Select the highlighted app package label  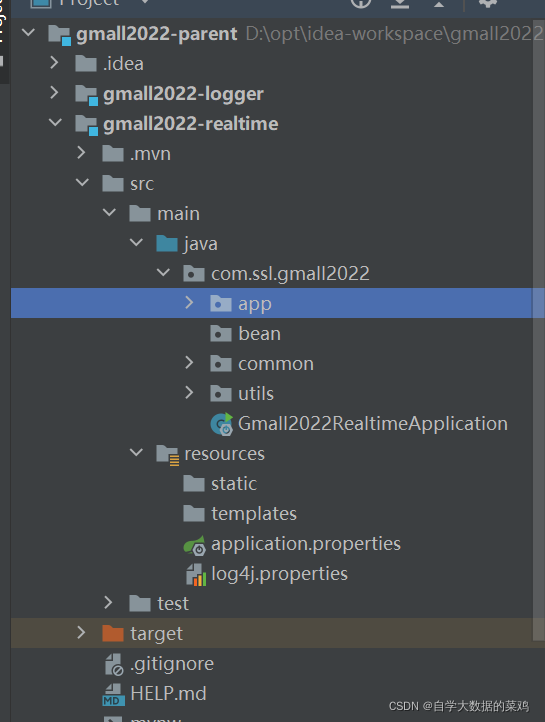tap(255, 305)
